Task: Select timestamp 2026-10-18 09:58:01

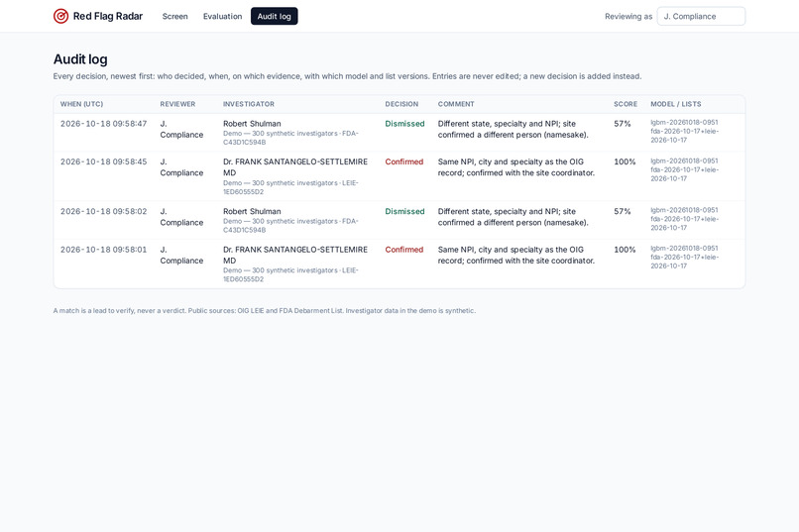Action: pyautogui.click(x=103, y=250)
